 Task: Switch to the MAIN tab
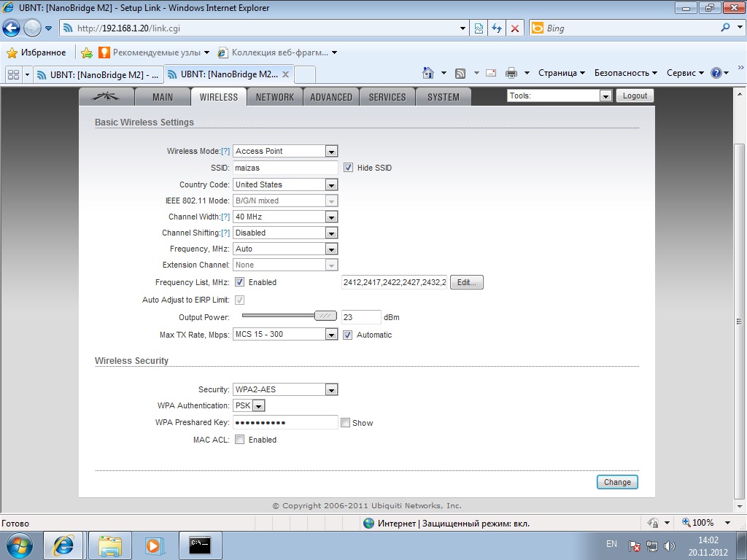tap(163, 97)
